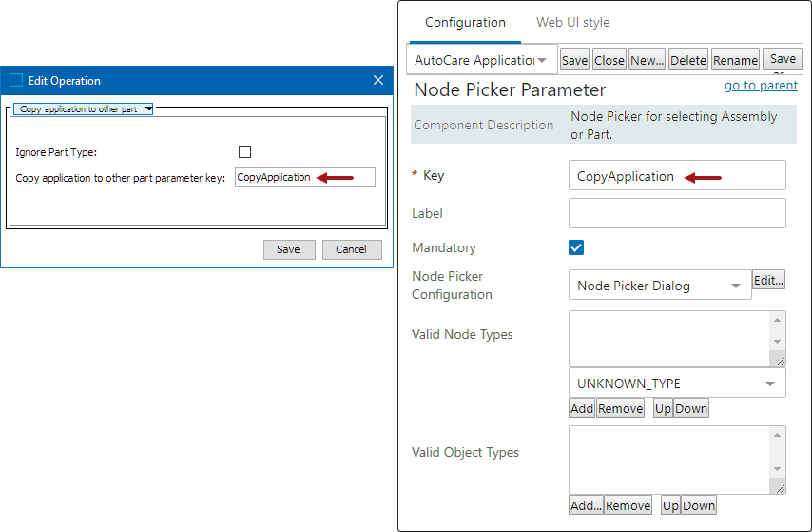This screenshot has width=812, height=532.
Task: Click resize grip of Valid Object Types box
Action: point(778,487)
